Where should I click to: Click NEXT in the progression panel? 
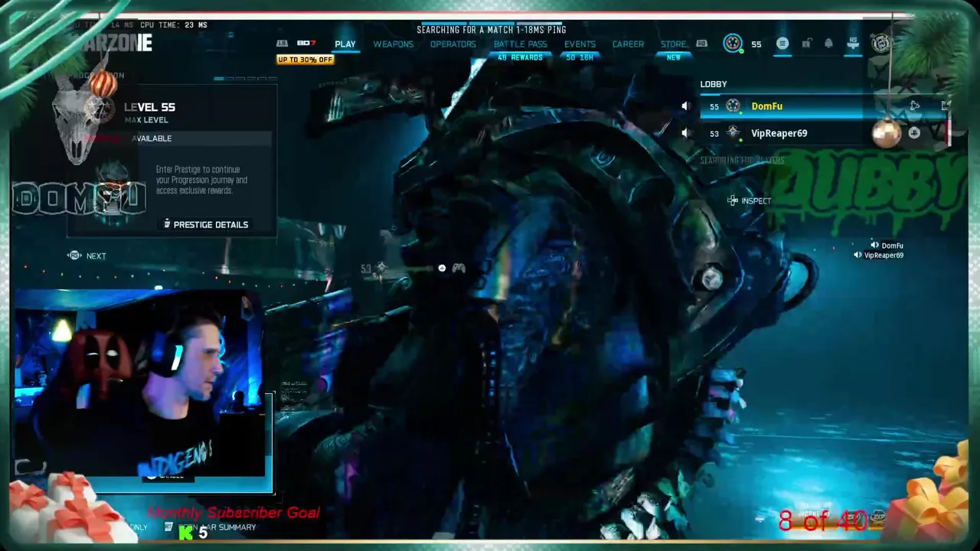96,256
